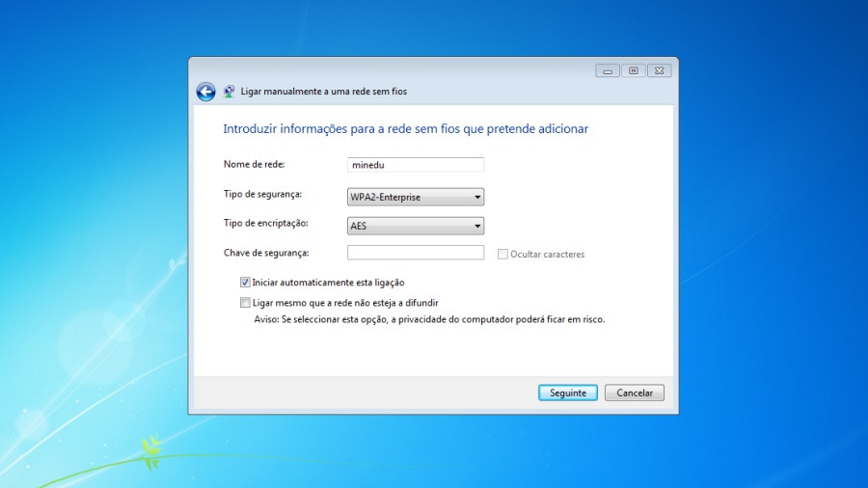Maximize the wireless network dialog window

pyautogui.click(x=634, y=70)
